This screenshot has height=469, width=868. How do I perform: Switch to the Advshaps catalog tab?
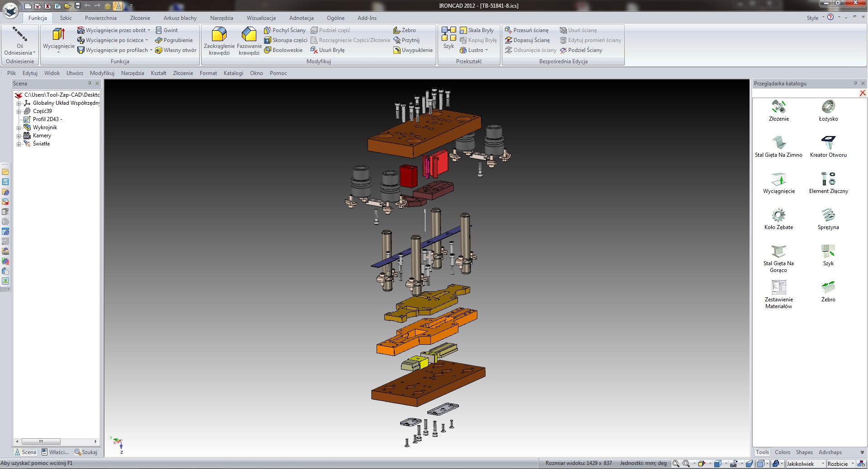click(830, 452)
